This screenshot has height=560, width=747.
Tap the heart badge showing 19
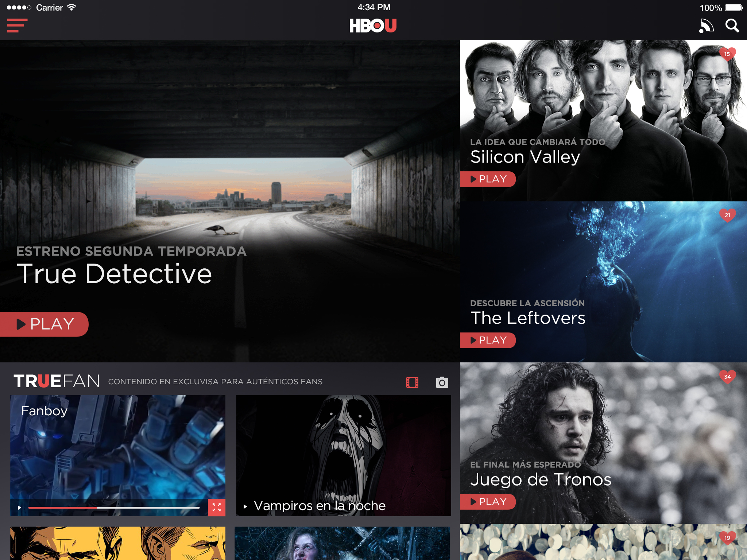point(727,538)
